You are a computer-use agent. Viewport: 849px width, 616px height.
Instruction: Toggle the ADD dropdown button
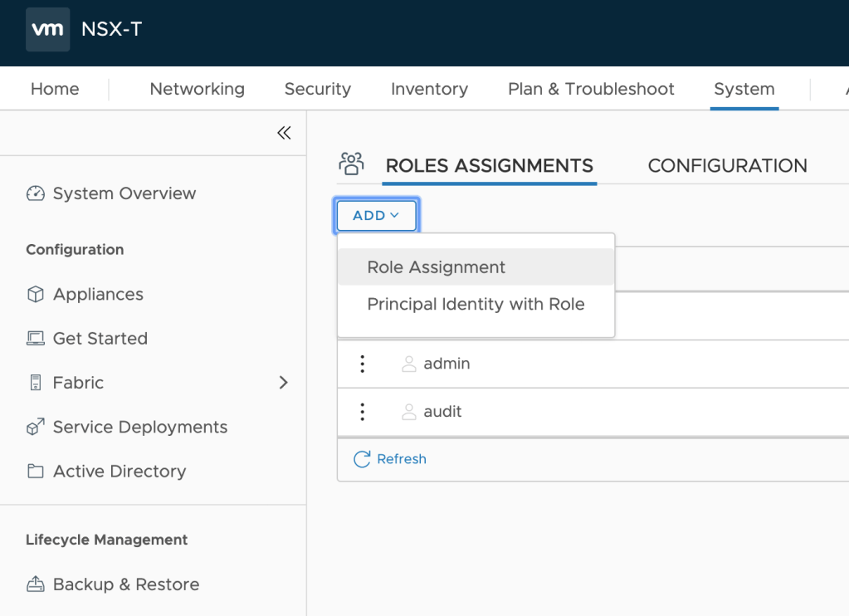pyautogui.click(x=376, y=215)
